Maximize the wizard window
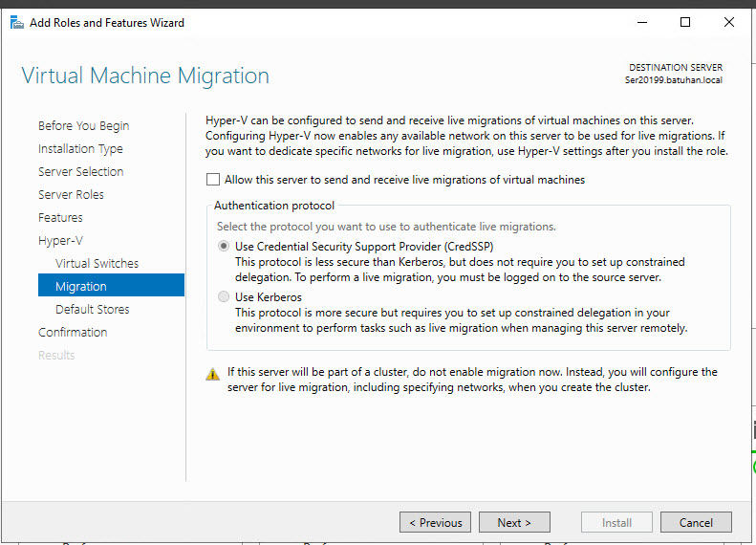Image resolution: width=756 pixels, height=545 pixels. (685, 22)
